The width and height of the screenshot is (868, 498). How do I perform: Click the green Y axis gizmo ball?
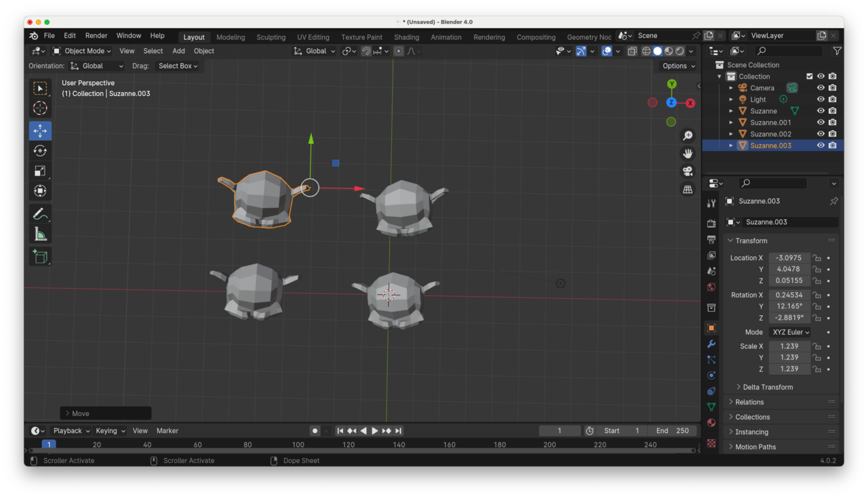671,84
